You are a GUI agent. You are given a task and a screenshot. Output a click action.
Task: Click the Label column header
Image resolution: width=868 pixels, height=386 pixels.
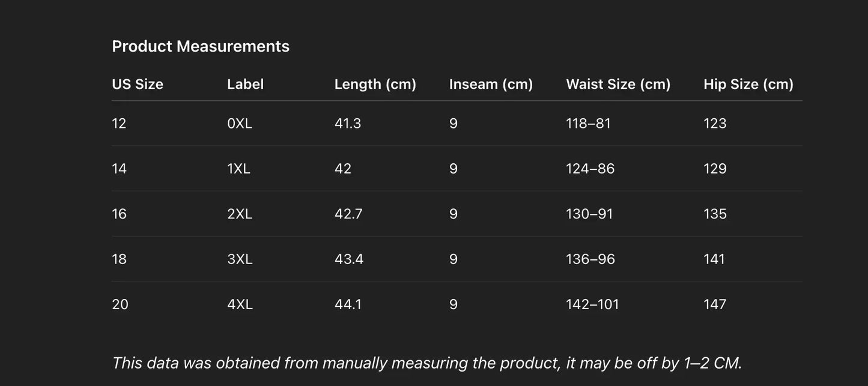pyautogui.click(x=245, y=84)
